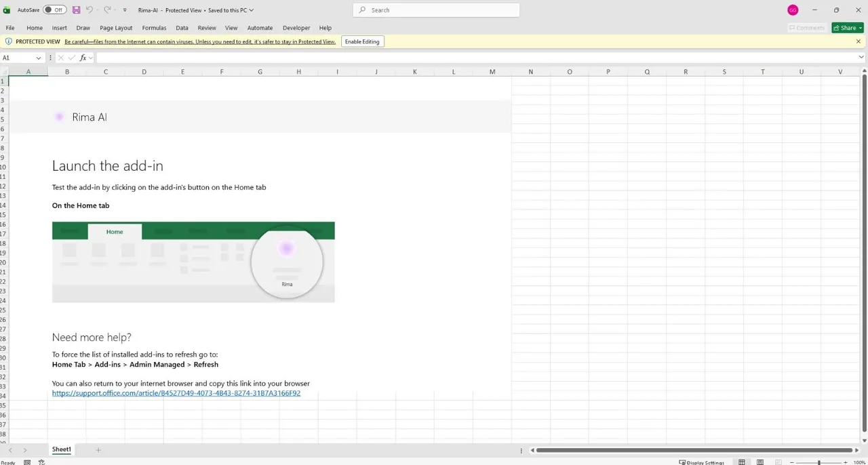Viewport: 868px width, 465px height.
Task: Open the Data tab
Action: point(182,28)
